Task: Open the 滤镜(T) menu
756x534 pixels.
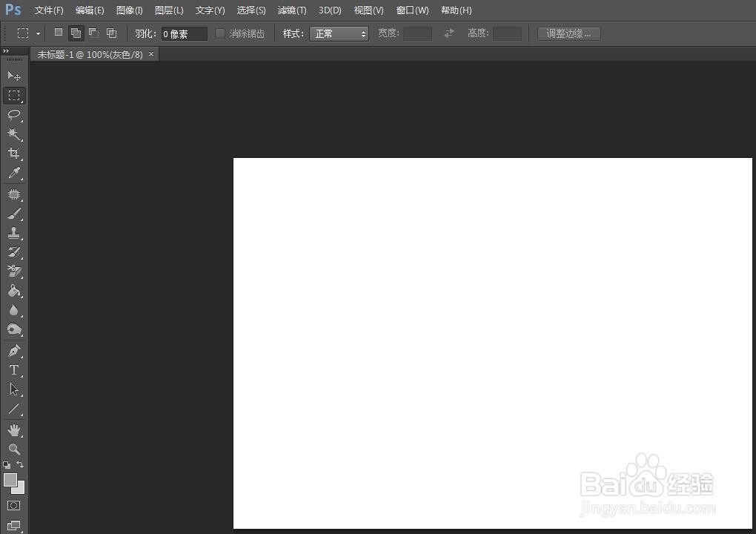Action: click(x=292, y=10)
